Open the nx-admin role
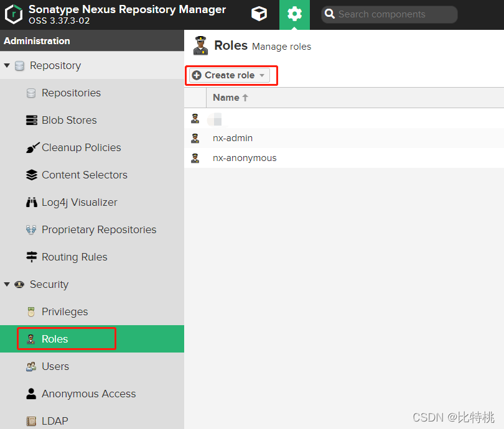This screenshot has width=504, height=429. click(x=233, y=138)
